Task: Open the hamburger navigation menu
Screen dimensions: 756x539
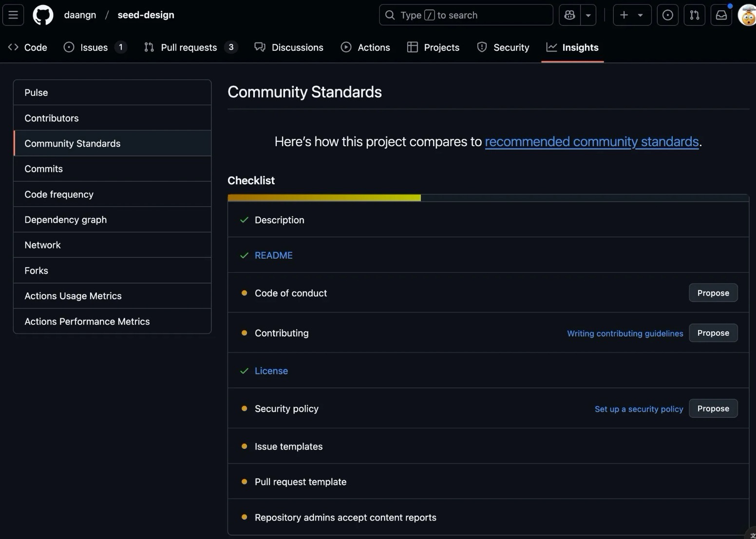Action: pos(13,15)
